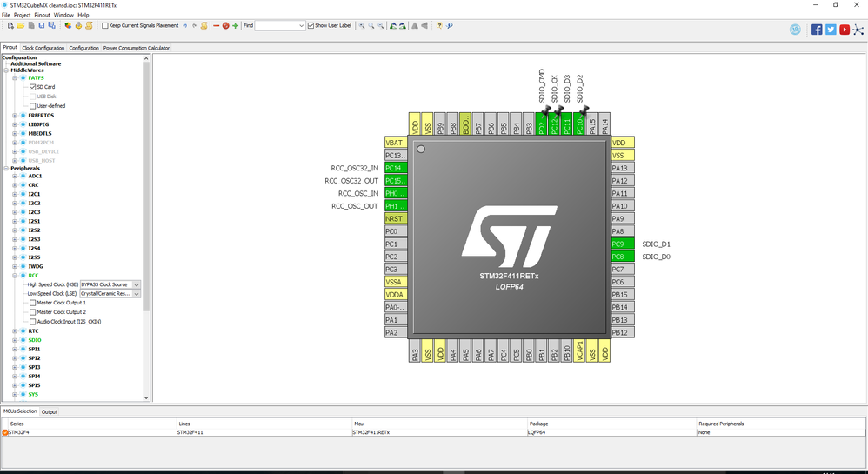
Task: Open the High Speed Clock (HSE) dropdown
Action: point(137,284)
